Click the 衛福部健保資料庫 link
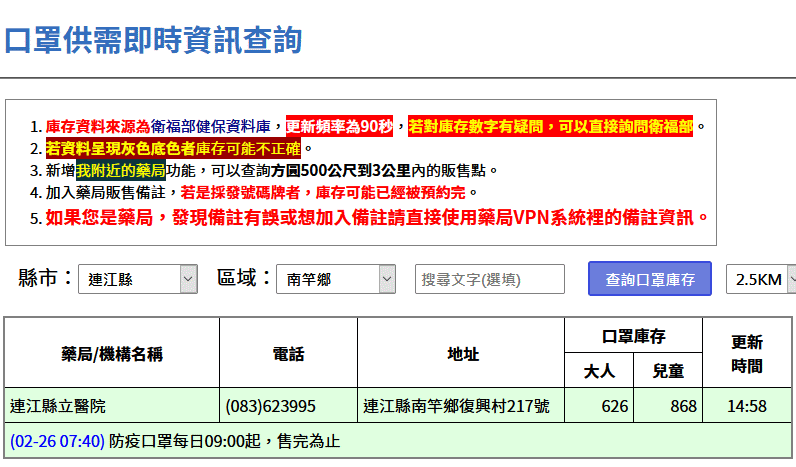Screen dimensions: 796x467 coord(211,126)
